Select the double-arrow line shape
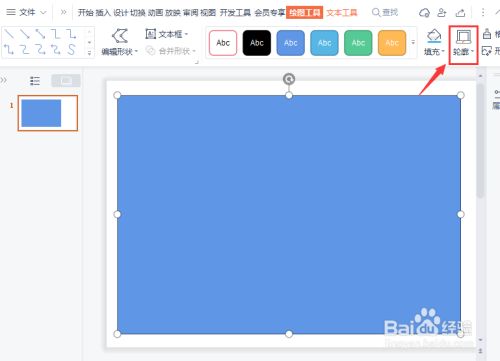Screen dimensions: 500x361 click(40, 34)
